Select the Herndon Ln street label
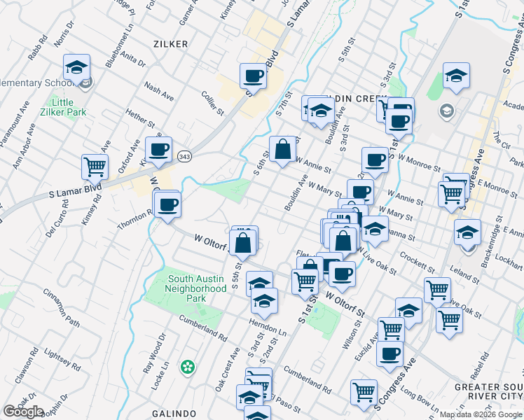The width and height of the screenshot is (524, 420). point(268,327)
